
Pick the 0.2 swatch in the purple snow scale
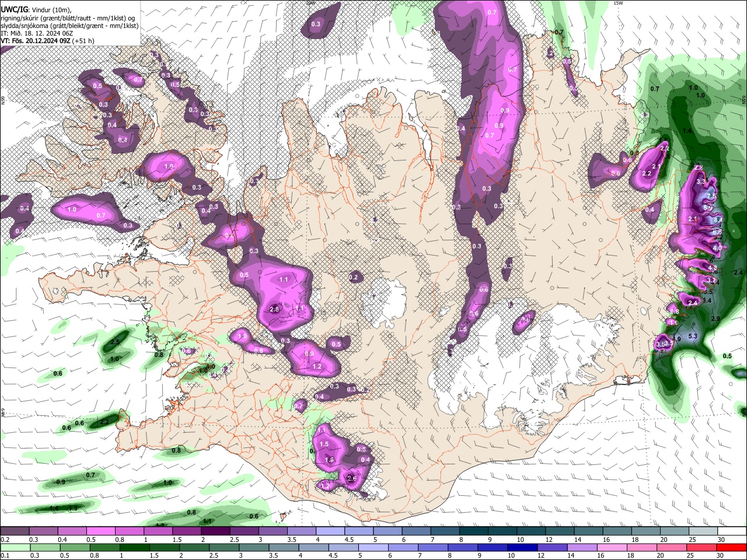point(15,532)
